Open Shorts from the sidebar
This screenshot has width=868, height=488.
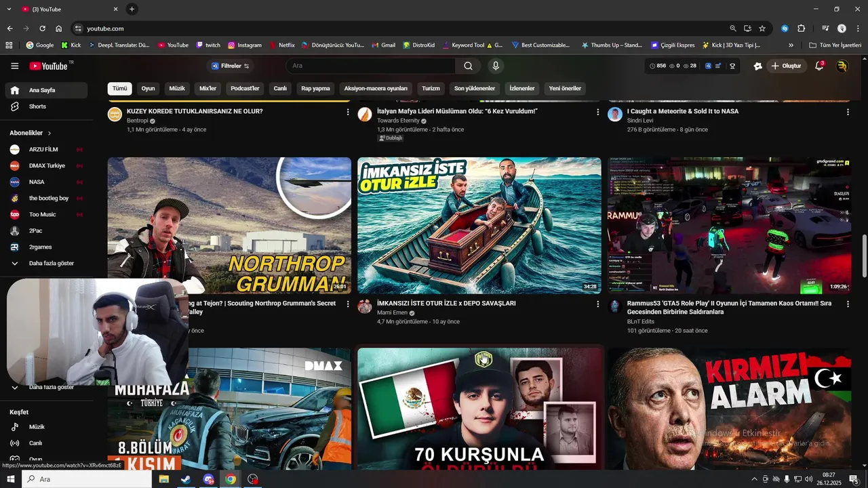pyautogui.click(x=47, y=106)
